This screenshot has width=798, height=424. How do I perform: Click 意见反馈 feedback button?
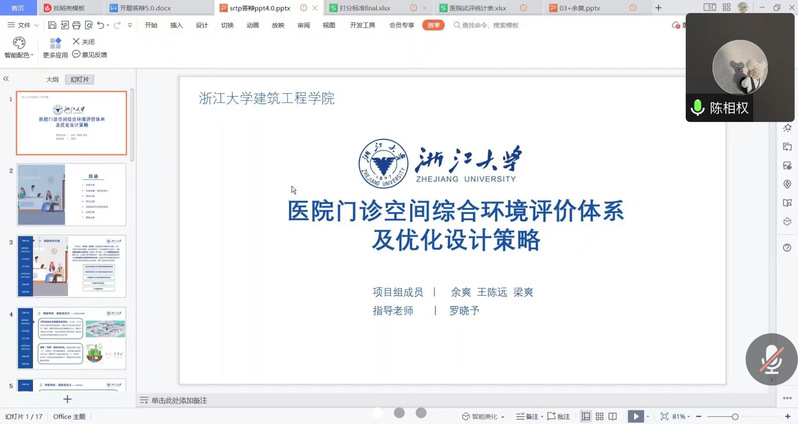pyautogui.click(x=90, y=54)
